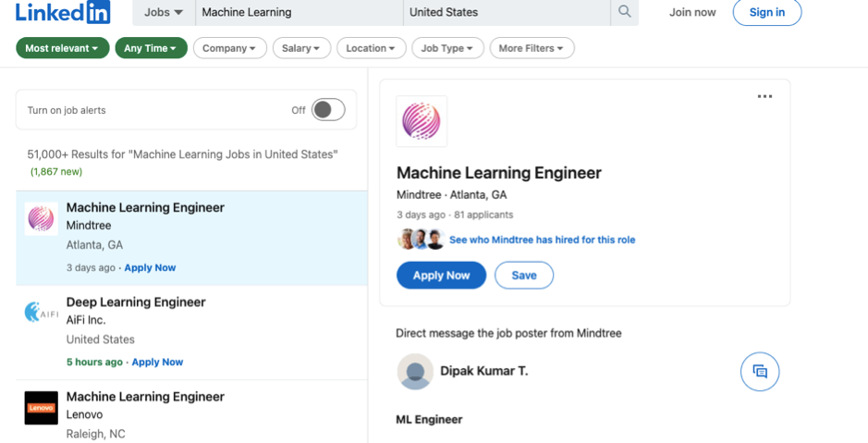Click the "Turn on job alerts" label

tap(67, 110)
